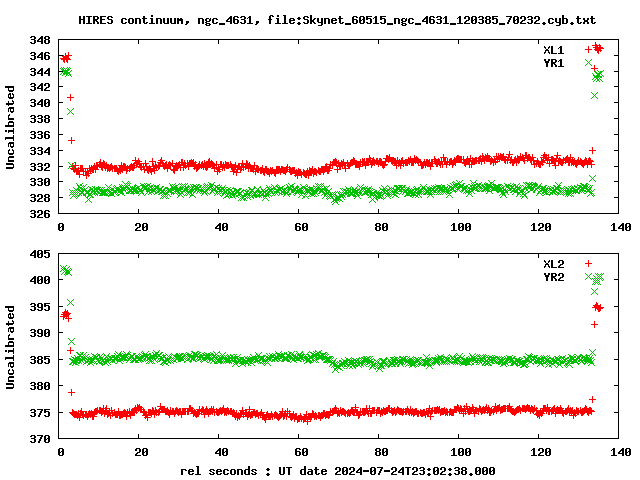
Task: Click y-axis value 332 on the top plot
Action: click(x=40, y=167)
